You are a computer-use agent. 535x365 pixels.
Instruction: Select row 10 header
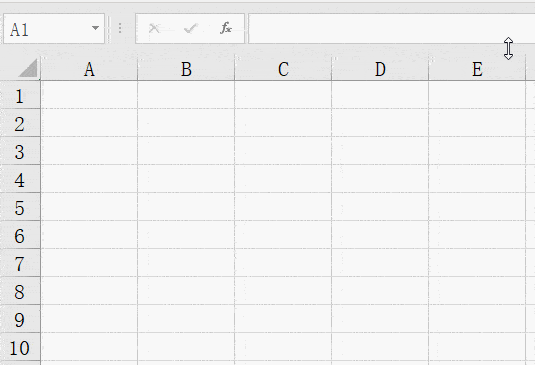(x=20, y=347)
